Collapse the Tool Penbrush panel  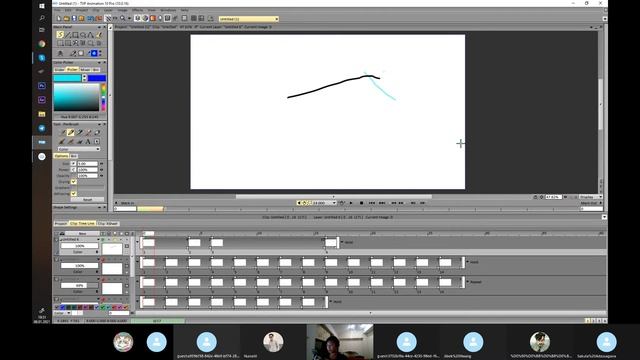[x=99, y=124]
